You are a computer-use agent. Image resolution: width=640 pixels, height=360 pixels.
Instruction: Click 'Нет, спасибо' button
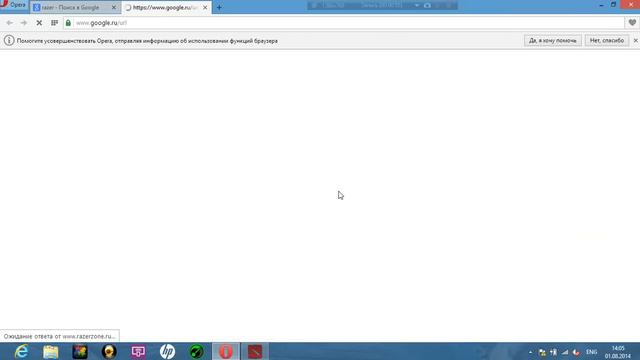[607, 40]
